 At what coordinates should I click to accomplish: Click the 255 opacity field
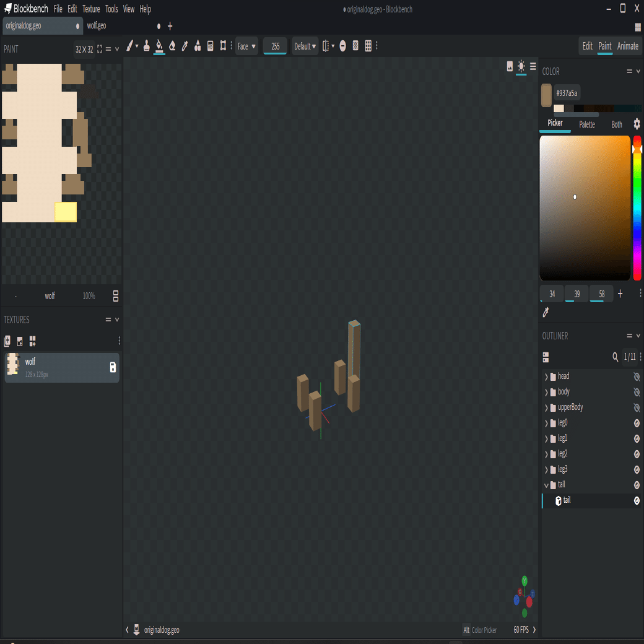point(275,46)
